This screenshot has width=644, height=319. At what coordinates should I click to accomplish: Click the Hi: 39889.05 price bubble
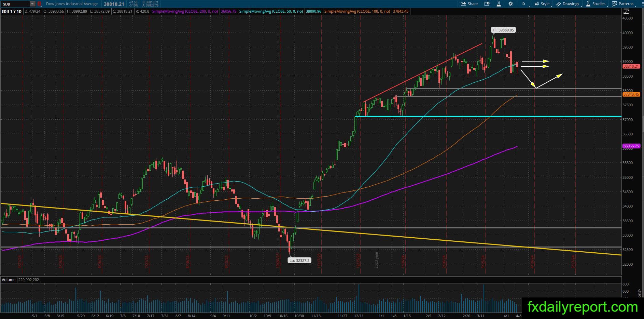503,30
